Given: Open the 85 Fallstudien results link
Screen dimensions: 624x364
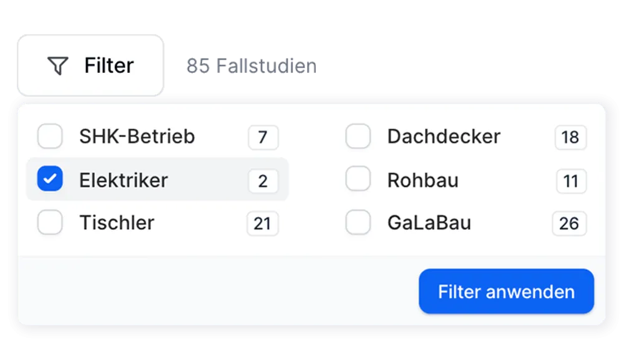Looking at the screenshot, I should click(251, 65).
